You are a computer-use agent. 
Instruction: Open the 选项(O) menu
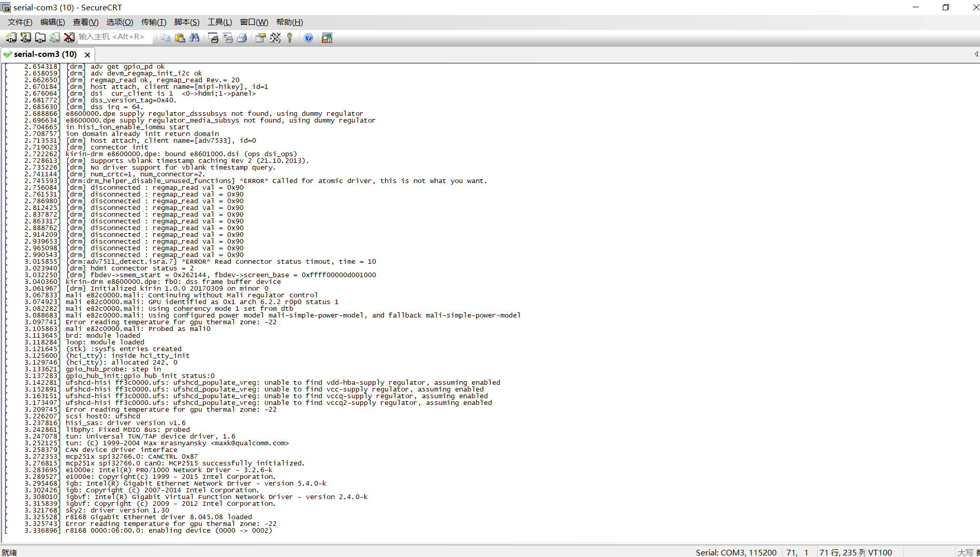[120, 22]
